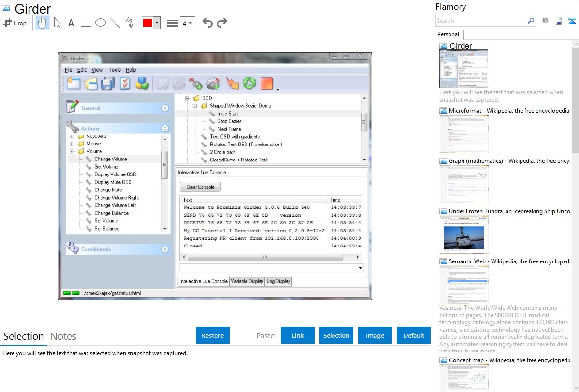Click the gear with plus icon in Girder

click(213, 84)
